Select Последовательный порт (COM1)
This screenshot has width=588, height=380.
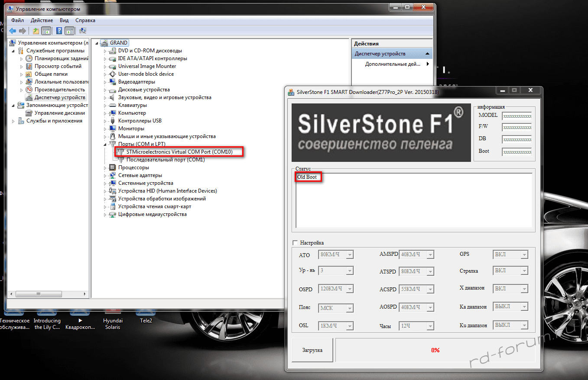coord(166,160)
